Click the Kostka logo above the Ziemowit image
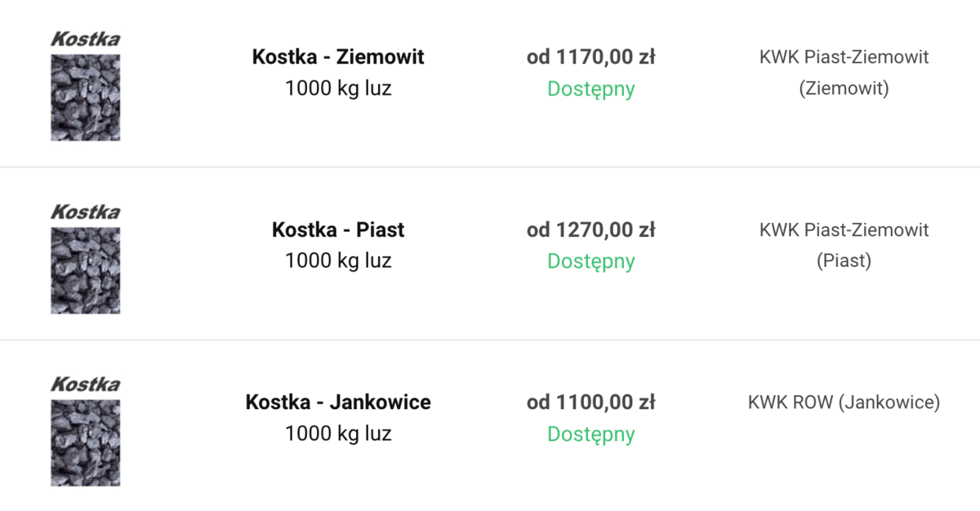Image resolution: width=980 pixels, height=511 pixels. [86, 38]
